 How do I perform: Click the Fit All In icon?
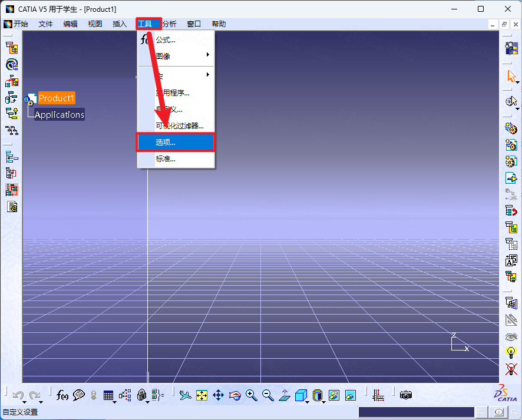(202, 395)
